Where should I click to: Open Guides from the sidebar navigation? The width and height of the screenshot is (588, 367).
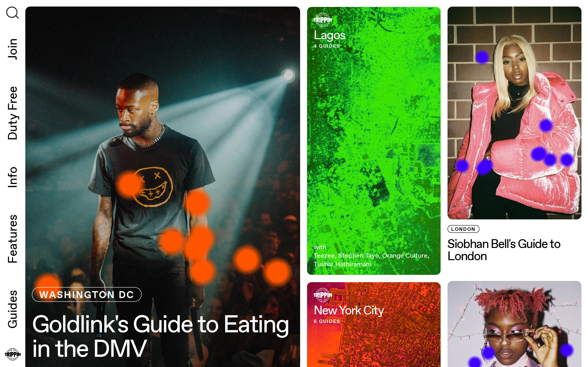pyautogui.click(x=13, y=309)
